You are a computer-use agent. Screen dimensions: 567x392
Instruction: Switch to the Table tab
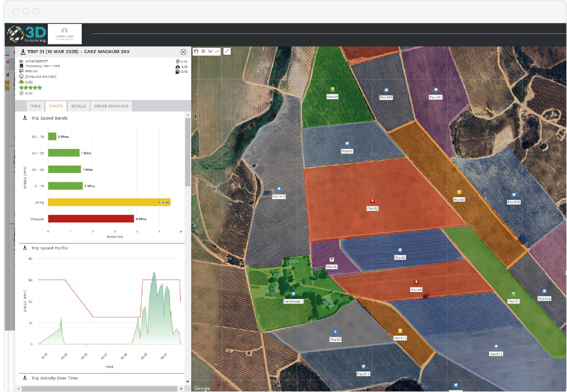[x=35, y=106]
